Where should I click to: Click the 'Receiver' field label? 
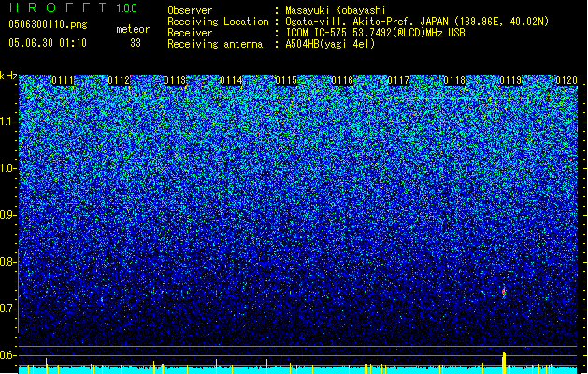(x=190, y=33)
